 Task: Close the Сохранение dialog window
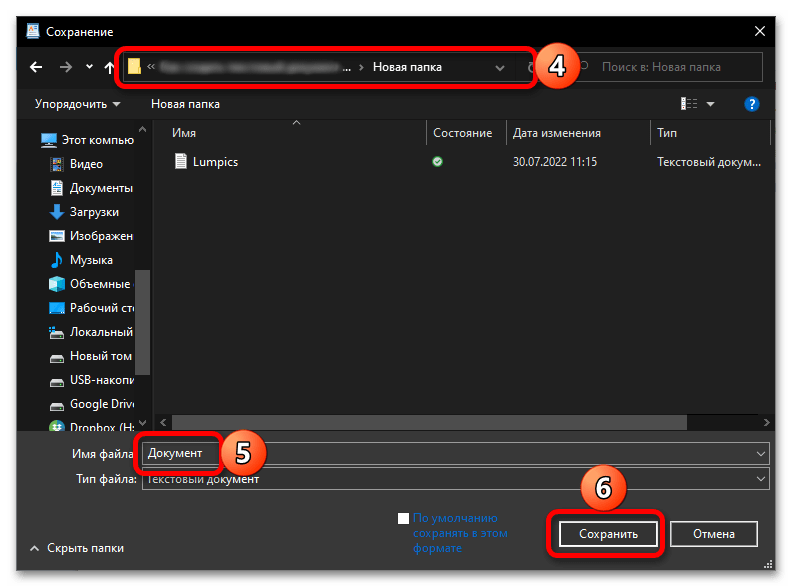[760, 31]
